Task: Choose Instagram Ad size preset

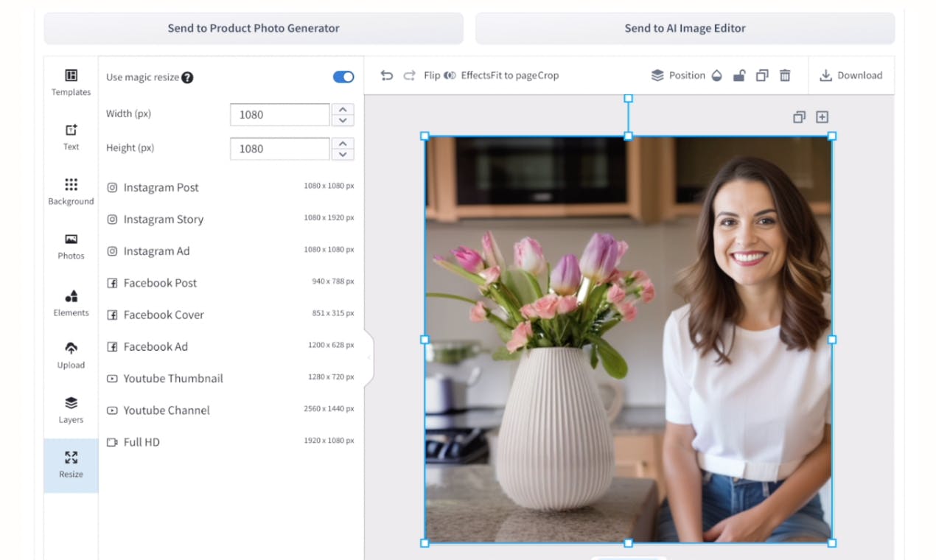Action: 231,251
